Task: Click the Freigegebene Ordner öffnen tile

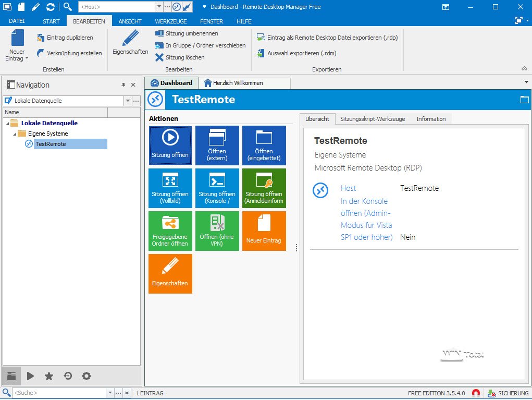Action: coord(170,231)
